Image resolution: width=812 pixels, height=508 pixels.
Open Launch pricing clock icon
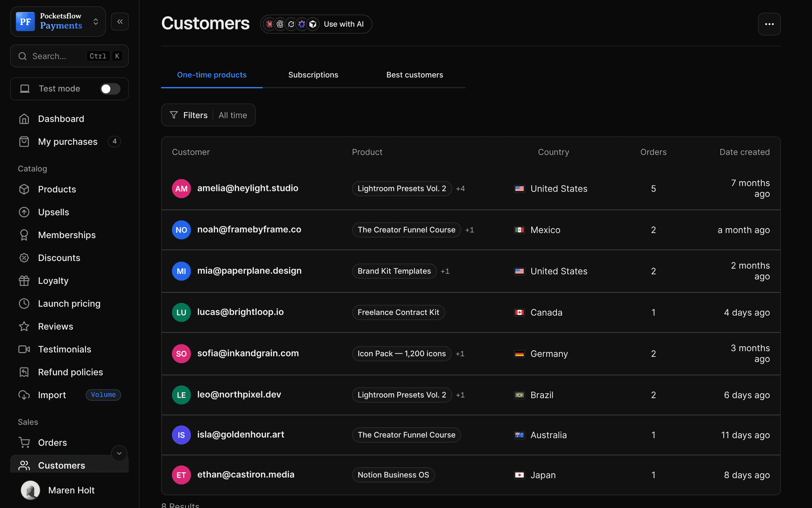click(x=24, y=304)
